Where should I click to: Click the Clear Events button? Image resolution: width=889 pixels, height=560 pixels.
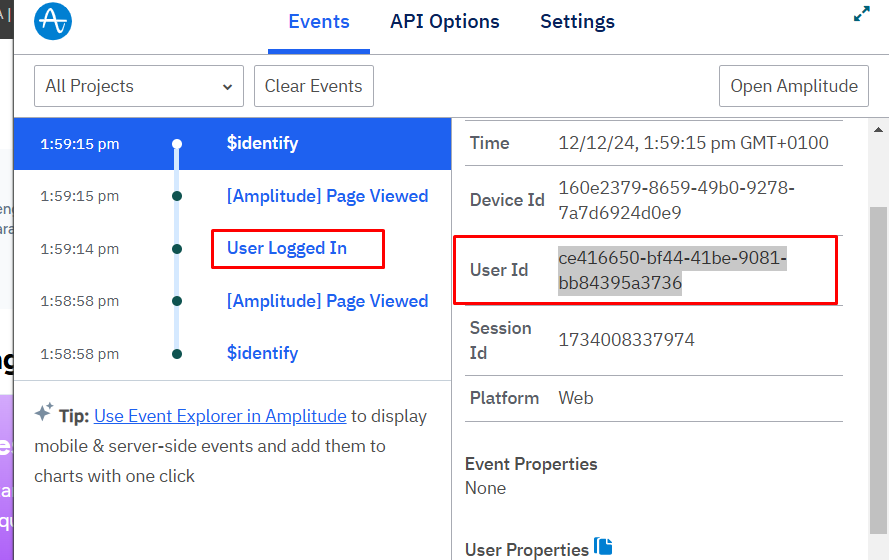point(314,86)
